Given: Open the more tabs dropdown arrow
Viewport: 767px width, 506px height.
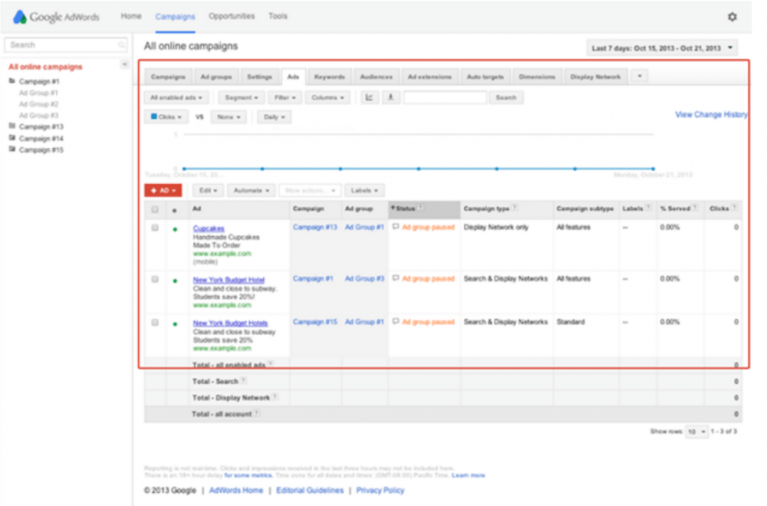Looking at the screenshot, I should pos(639,76).
